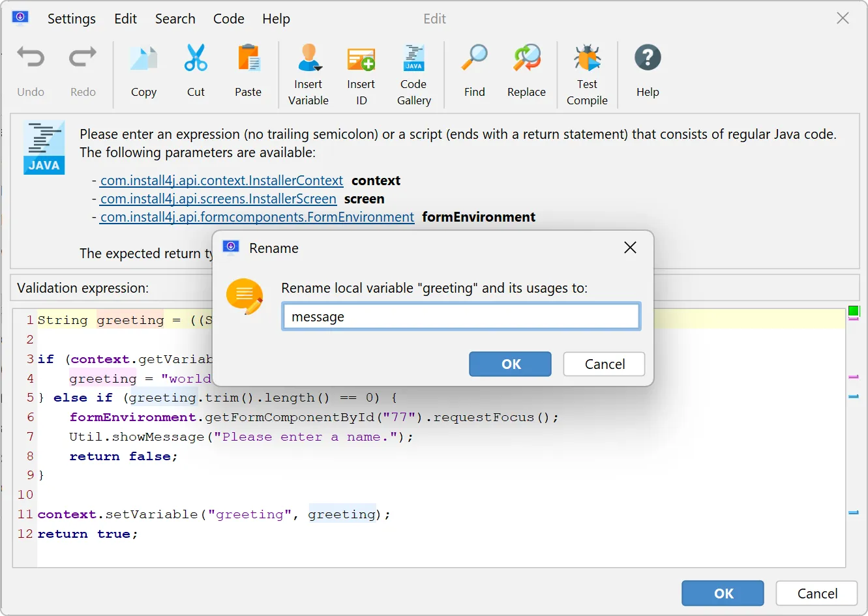This screenshot has width=868, height=616.
Task: Click "context.setVariable" on line 11
Action: click(117, 514)
